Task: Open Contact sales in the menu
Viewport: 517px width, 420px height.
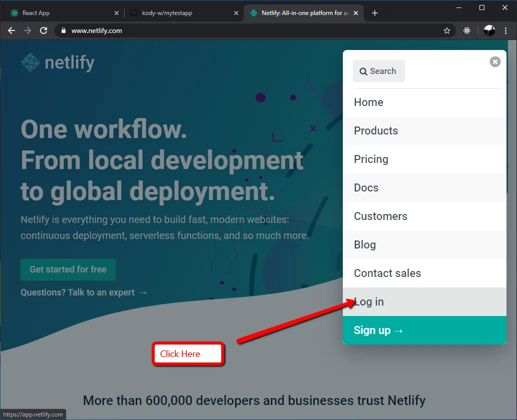Action: [x=424, y=273]
